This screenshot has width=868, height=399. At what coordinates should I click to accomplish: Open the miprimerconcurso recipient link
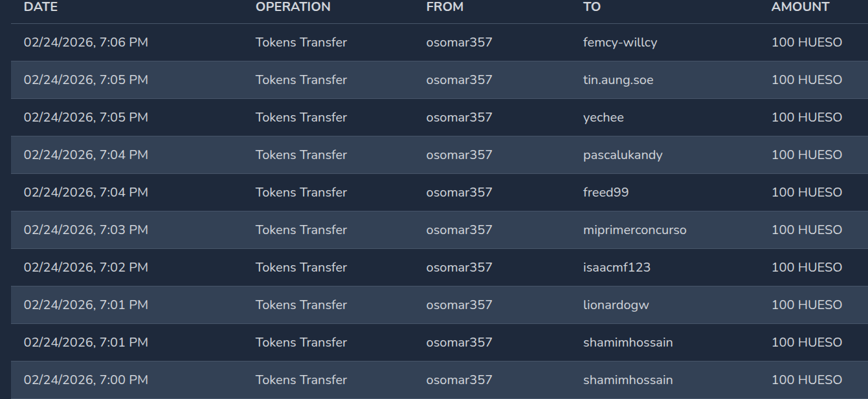click(634, 230)
